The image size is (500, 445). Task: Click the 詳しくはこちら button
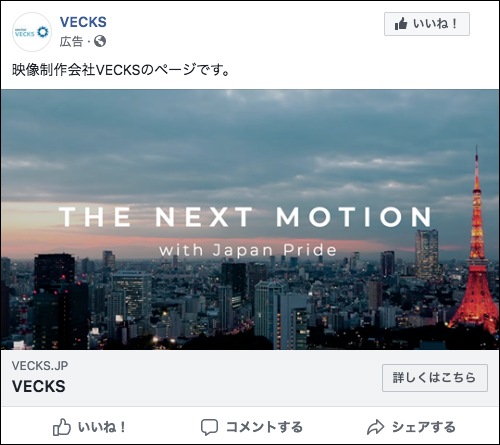coord(435,378)
